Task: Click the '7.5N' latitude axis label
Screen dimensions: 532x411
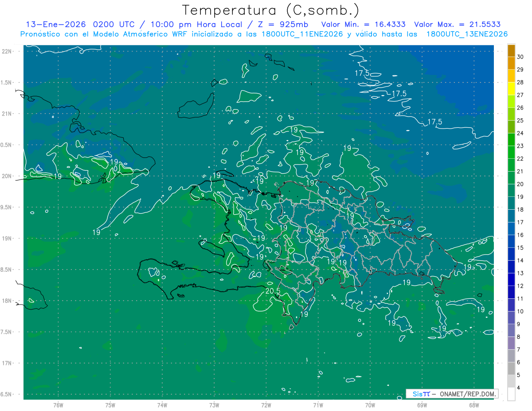Action: point(6,332)
